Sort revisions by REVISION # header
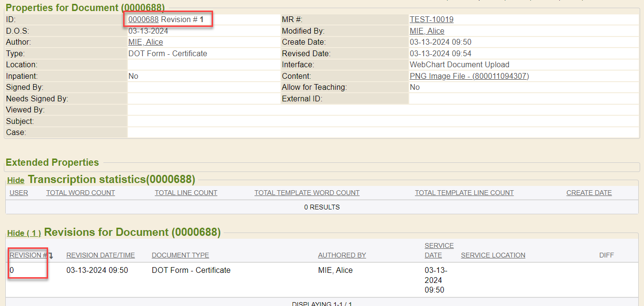Viewport: 644px width, 306px height. pos(28,256)
